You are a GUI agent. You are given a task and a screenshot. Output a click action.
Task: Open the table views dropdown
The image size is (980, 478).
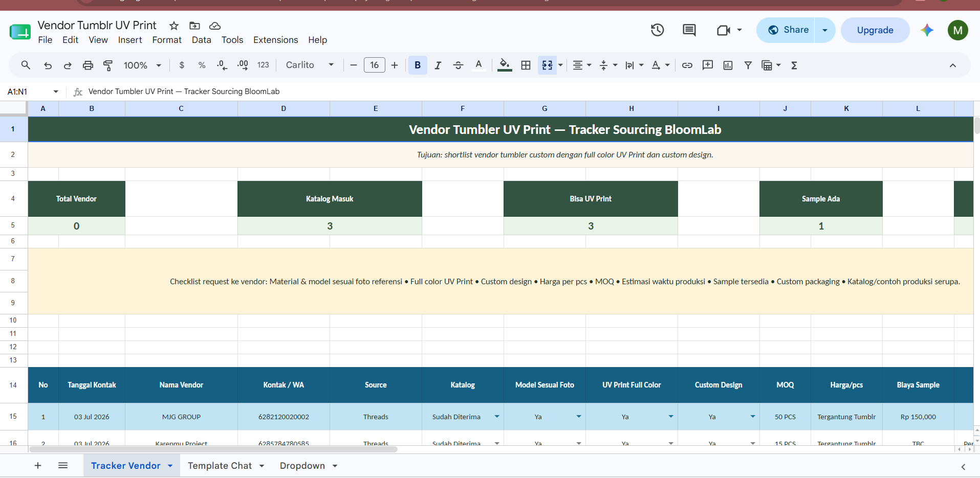click(x=771, y=65)
